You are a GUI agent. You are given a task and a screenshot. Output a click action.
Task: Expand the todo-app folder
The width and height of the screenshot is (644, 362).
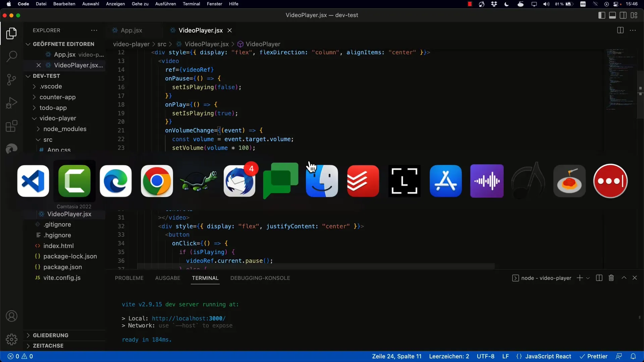point(53,107)
